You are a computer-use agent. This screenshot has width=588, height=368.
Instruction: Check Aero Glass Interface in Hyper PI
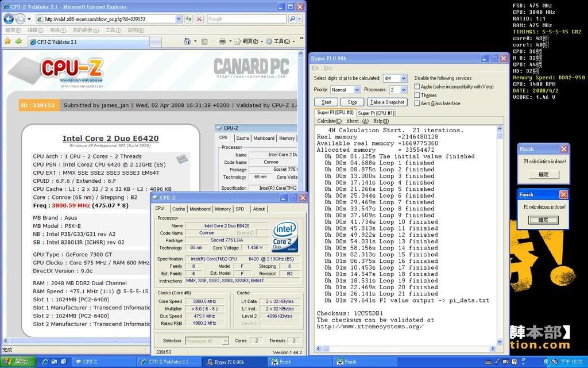(x=417, y=103)
